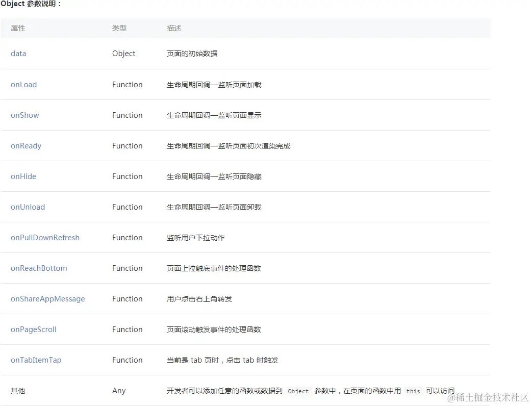Click the Object type label for data
Screen dimensions: 532x406
coord(123,54)
